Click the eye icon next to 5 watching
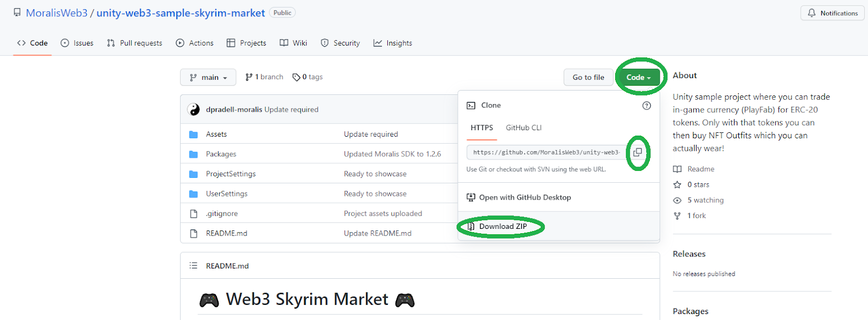868x320 pixels. 677,200
